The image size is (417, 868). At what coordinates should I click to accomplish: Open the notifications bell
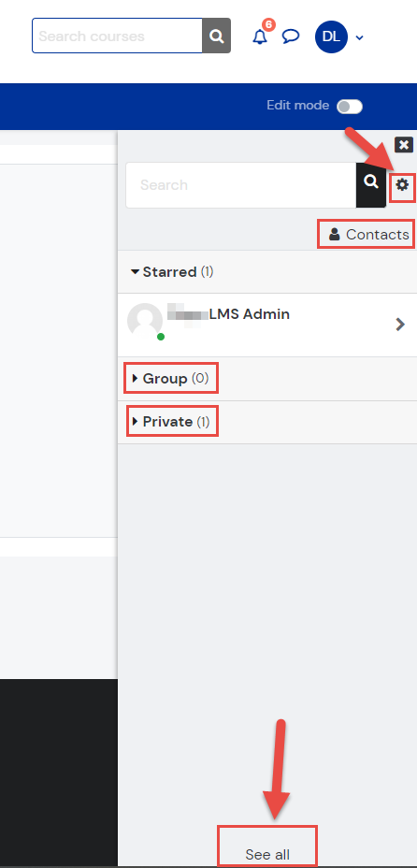259,37
